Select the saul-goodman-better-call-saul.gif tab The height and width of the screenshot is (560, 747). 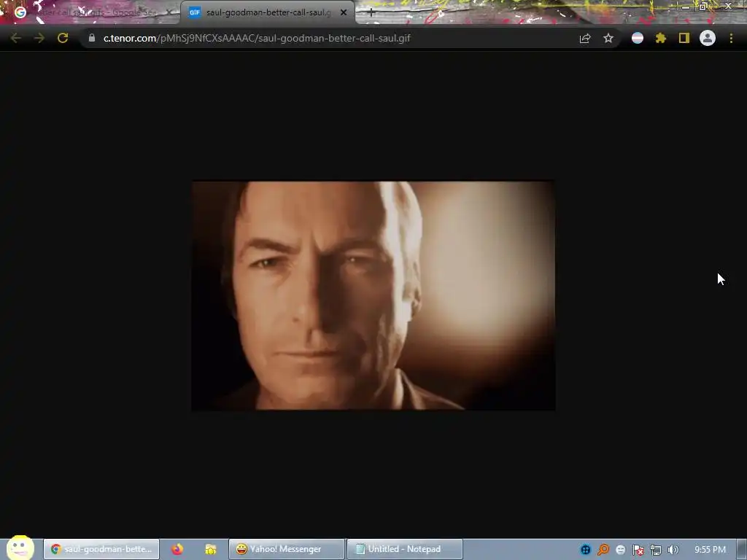(268, 12)
